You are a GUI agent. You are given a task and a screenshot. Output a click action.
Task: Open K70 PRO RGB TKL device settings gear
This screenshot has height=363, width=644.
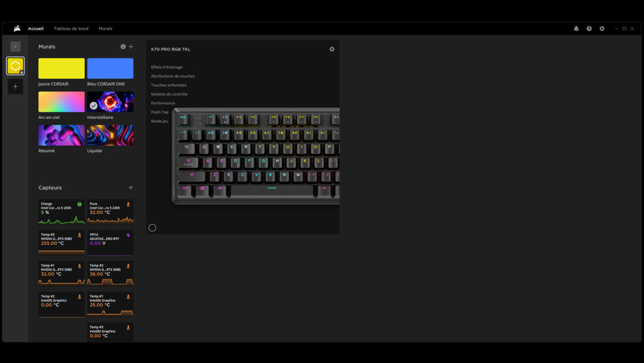click(x=332, y=49)
